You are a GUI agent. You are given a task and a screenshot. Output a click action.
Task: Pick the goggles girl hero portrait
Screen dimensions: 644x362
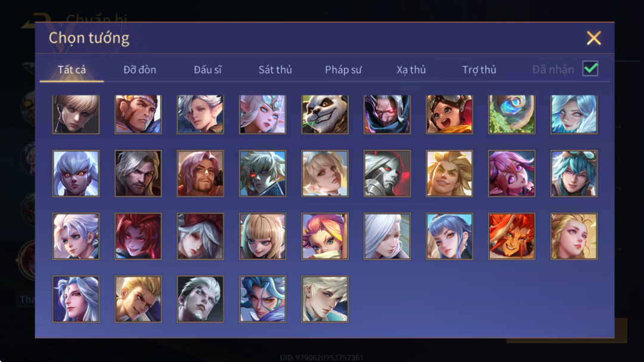pyautogui.click(x=450, y=115)
